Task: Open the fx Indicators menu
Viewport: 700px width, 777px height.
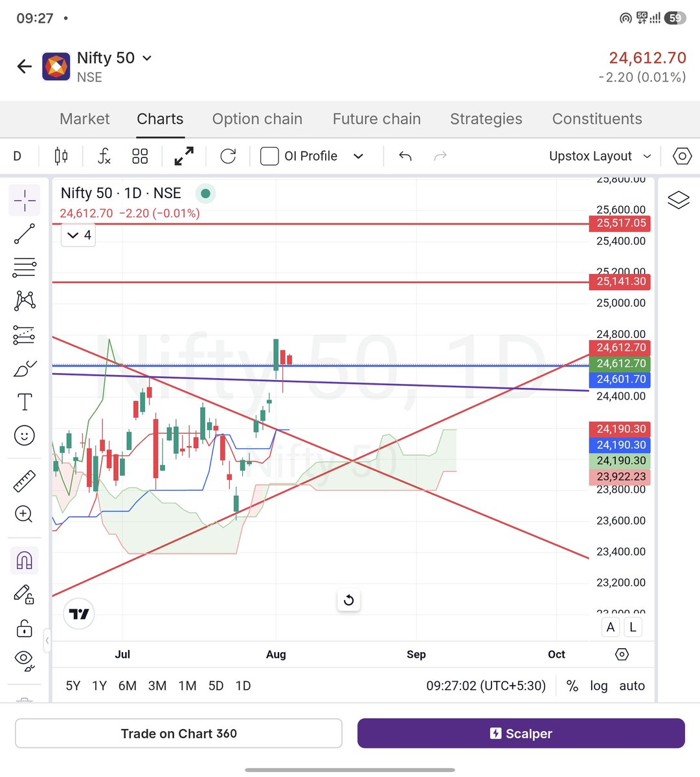Action: (104, 156)
